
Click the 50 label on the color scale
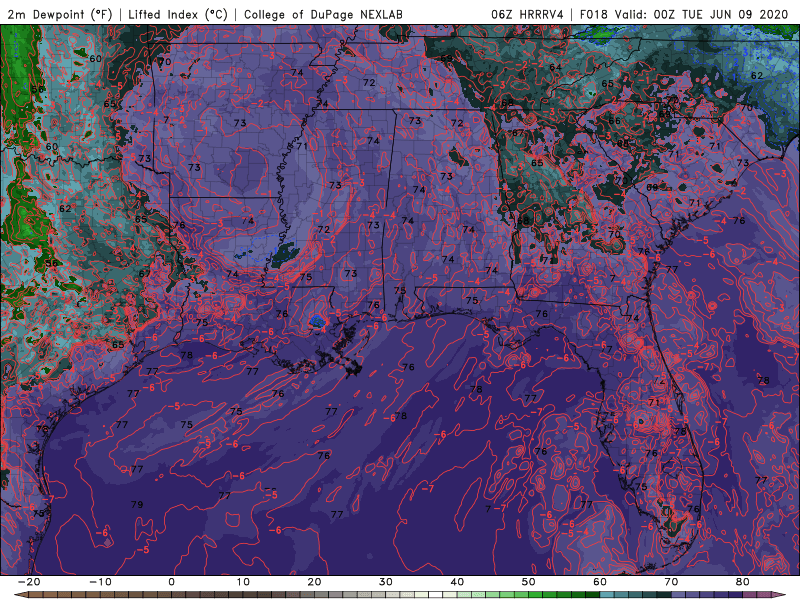click(x=529, y=582)
